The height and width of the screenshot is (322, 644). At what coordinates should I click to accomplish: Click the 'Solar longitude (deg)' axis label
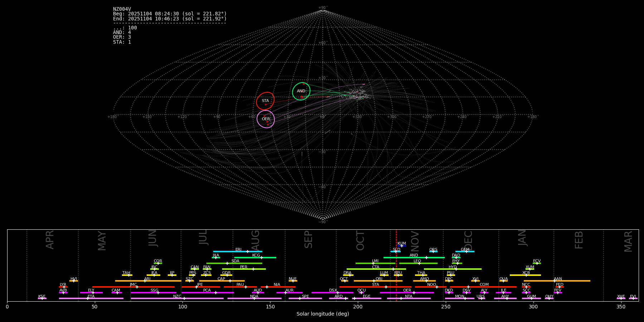(323, 314)
